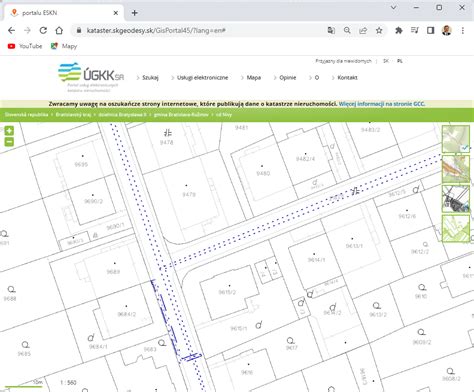Go back to previous browser page

pos(11,30)
